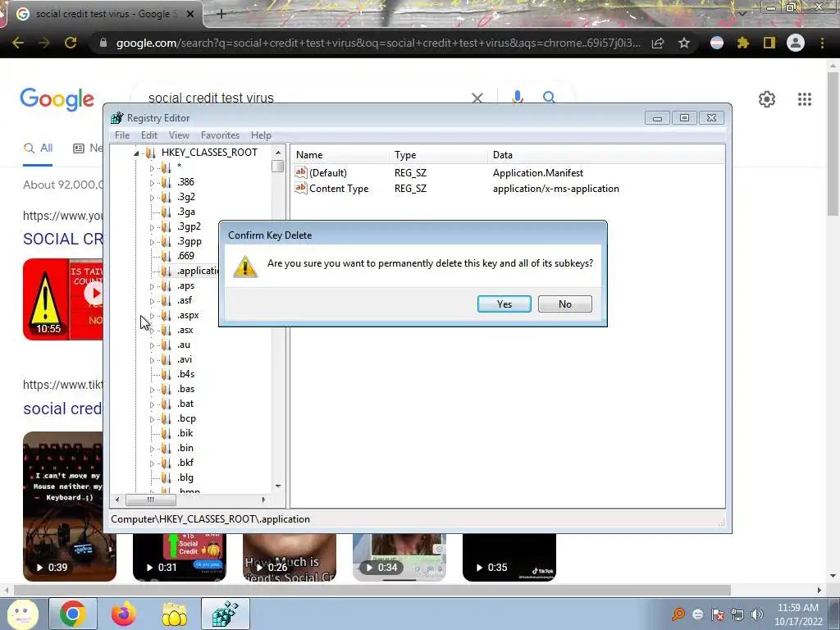
Task: Select the .bkf key folder icon
Action: (166, 463)
